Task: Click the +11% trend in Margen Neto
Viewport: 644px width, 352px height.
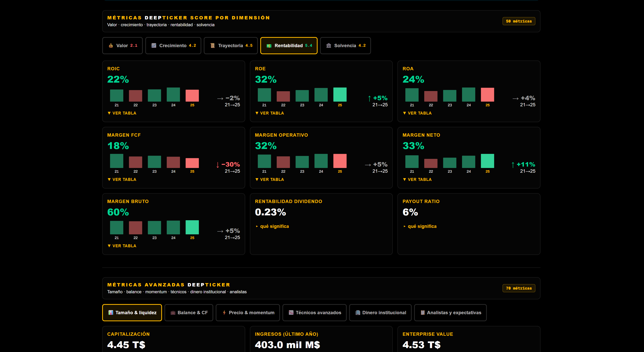Action: point(523,164)
